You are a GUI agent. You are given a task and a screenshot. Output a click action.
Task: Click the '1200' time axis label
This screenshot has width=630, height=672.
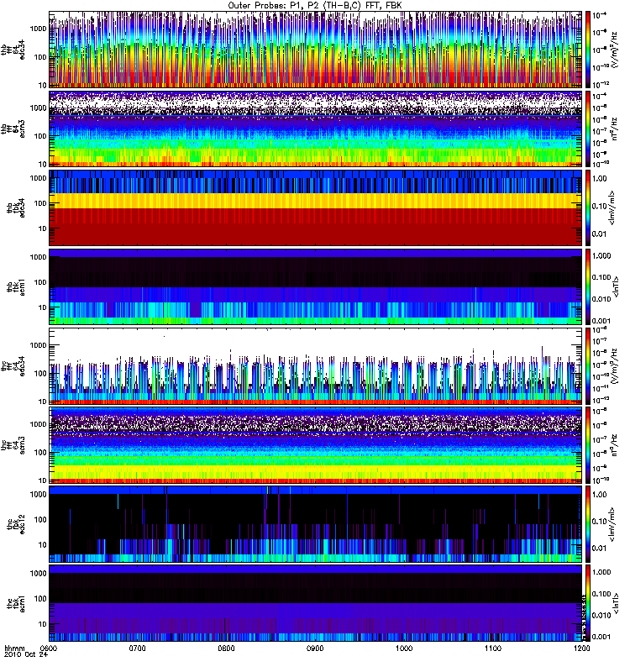coord(581,648)
